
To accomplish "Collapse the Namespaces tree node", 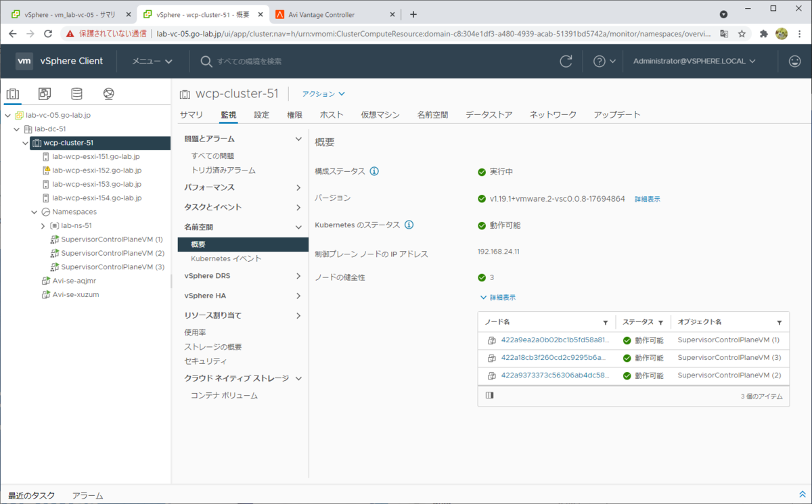I will (34, 212).
